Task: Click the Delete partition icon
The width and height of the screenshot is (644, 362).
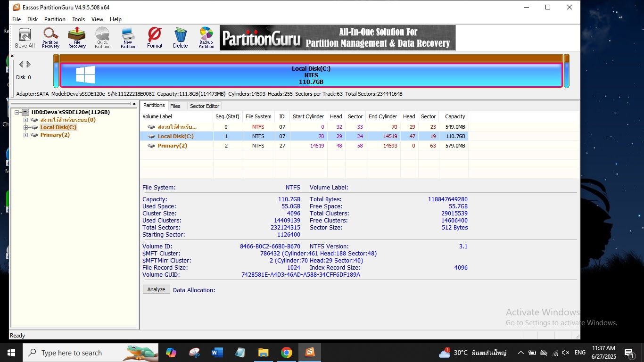Action: click(x=180, y=38)
